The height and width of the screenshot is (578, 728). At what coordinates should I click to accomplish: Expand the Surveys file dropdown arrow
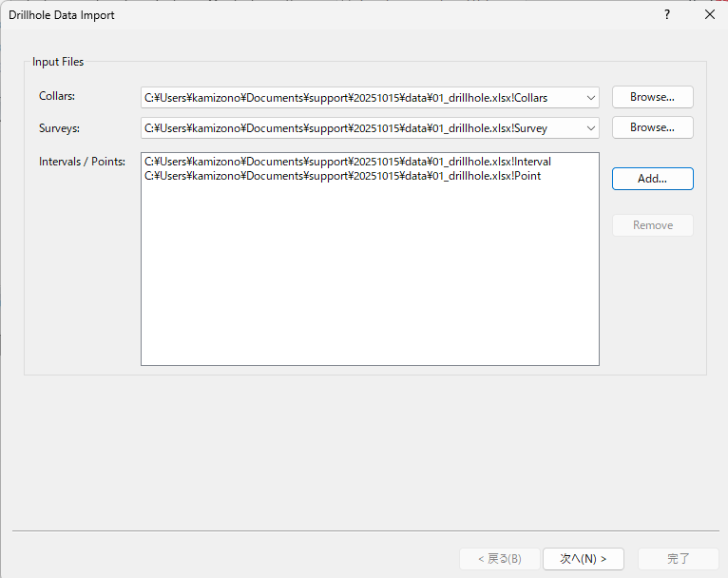tap(591, 127)
